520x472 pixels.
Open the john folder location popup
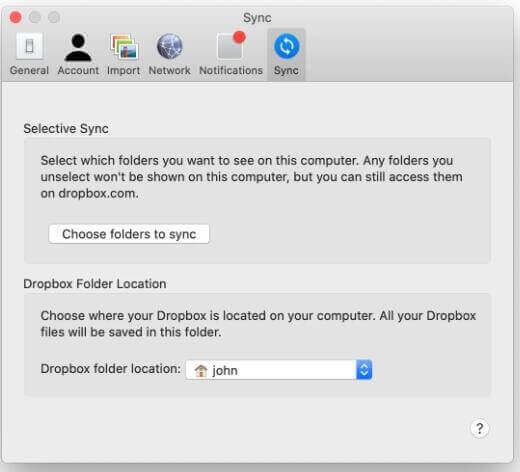tap(279, 370)
